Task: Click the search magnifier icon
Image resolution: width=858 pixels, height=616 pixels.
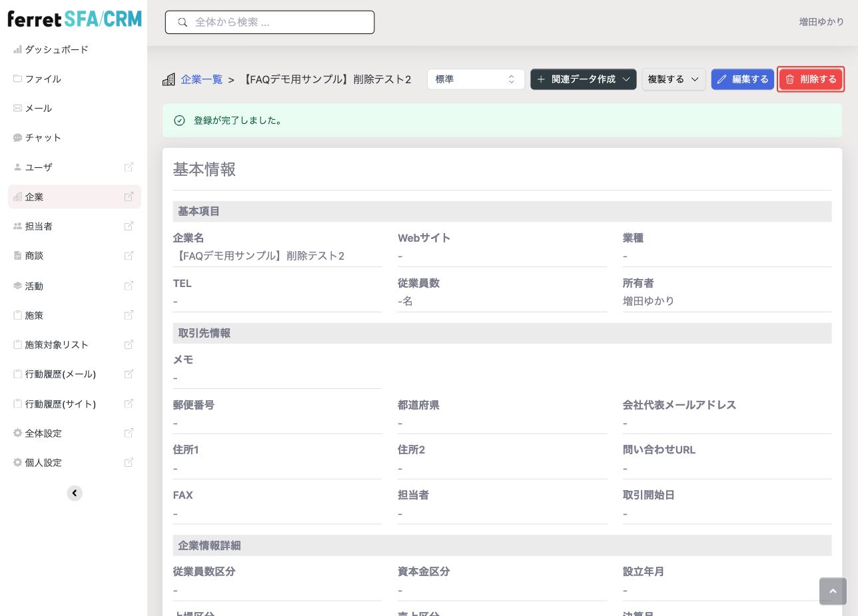Action: (x=183, y=22)
